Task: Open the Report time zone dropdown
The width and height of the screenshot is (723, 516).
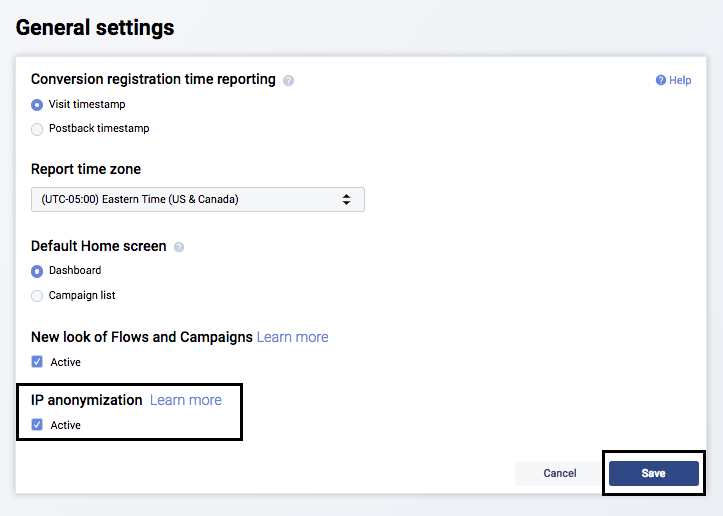Action: [197, 199]
